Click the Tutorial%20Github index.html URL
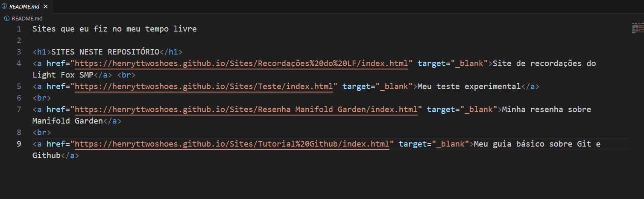The height and width of the screenshot is (199, 644). (x=232, y=144)
